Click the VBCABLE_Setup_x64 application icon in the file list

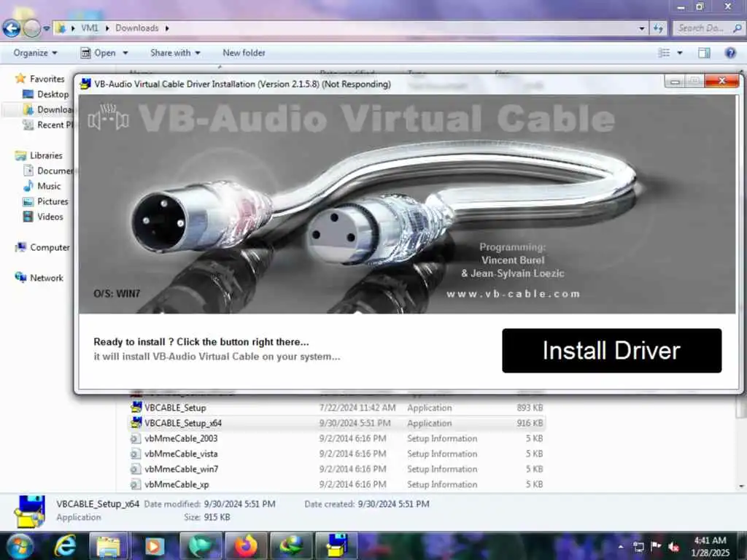coord(136,422)
